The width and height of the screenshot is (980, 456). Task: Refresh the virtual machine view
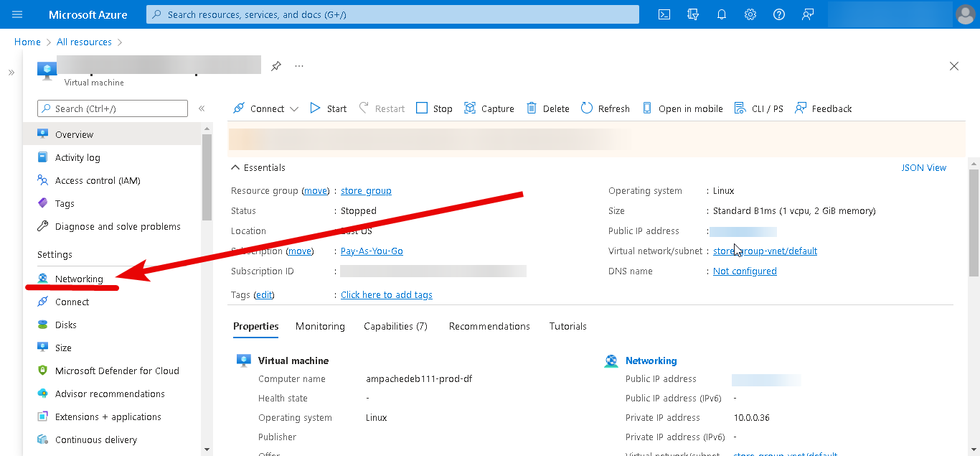(x=605, y=108)
